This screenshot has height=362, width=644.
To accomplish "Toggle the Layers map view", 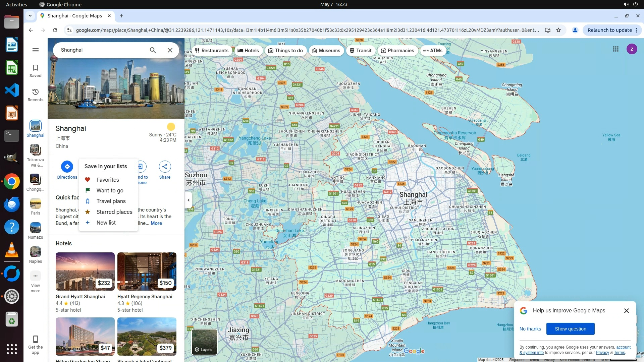I will (204, 342).
